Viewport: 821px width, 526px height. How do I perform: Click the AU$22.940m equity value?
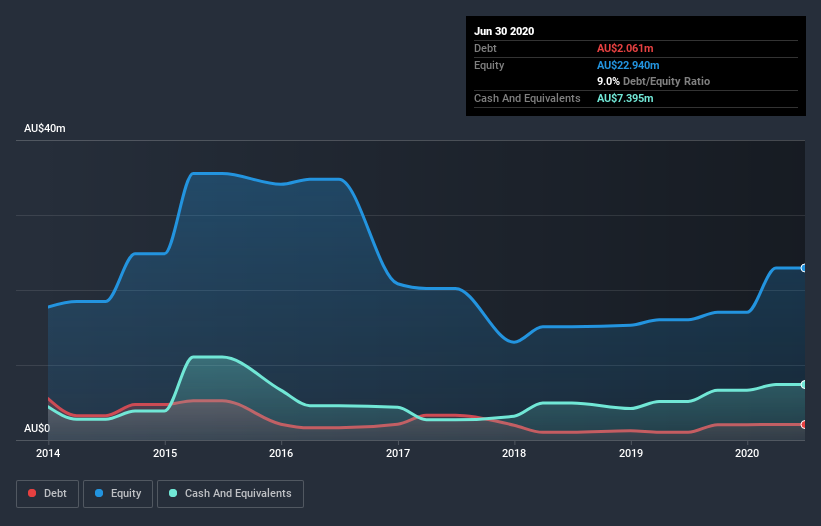[x=628, y=65]
